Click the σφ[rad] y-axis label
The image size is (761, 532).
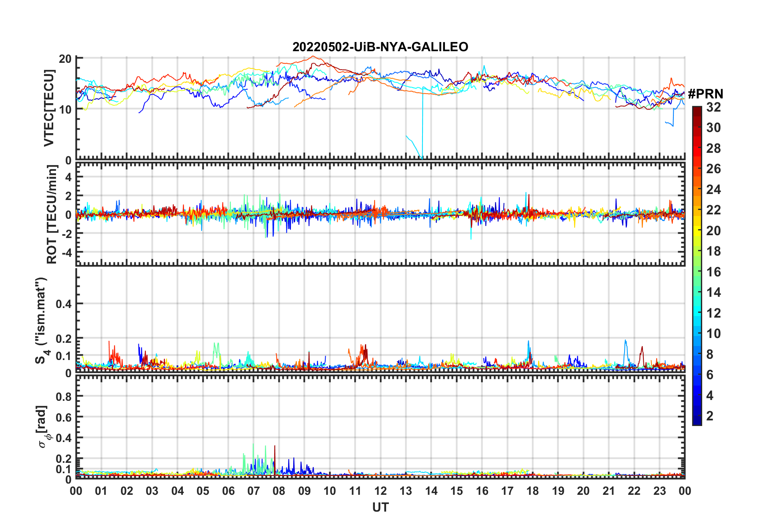[43, 427]
